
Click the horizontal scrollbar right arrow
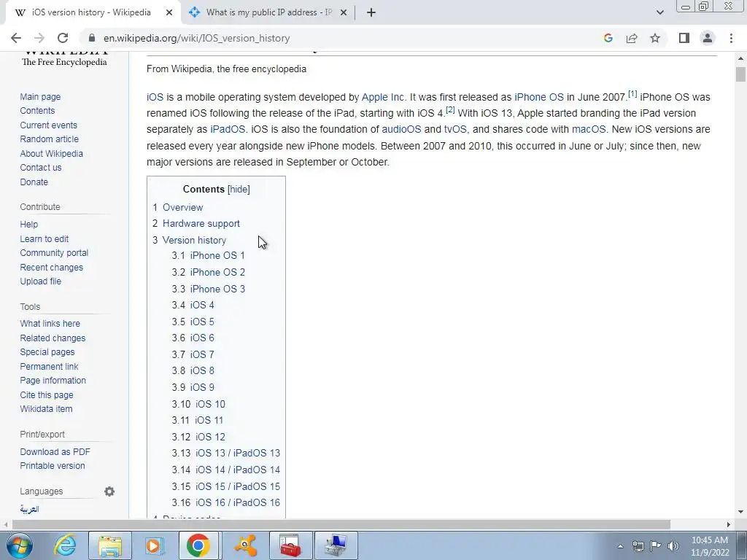(x=728, y=524)
